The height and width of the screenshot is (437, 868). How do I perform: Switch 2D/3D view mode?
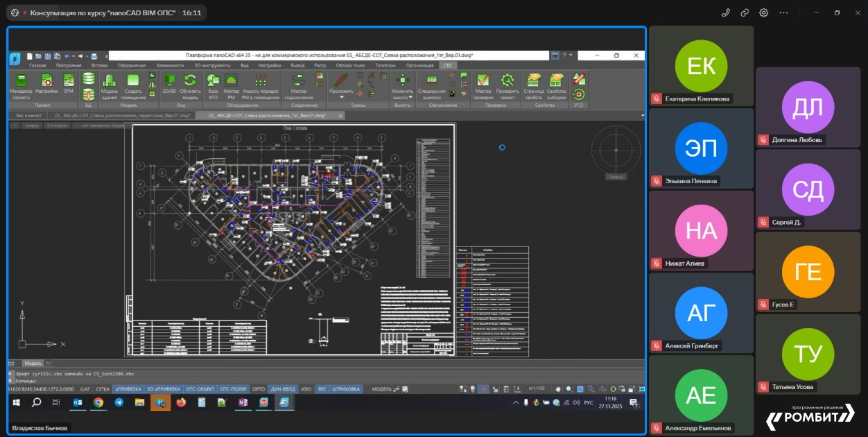coord(169,83)
